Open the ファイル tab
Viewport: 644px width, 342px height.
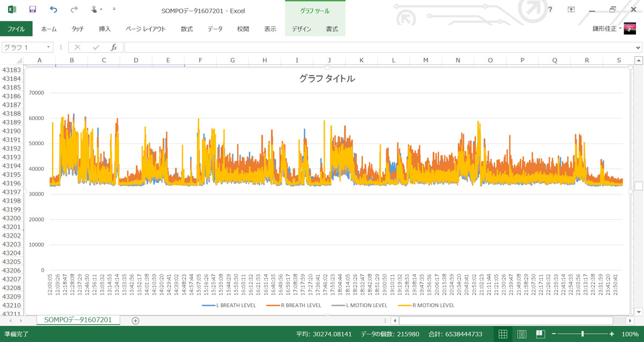(x=16, y=29)
